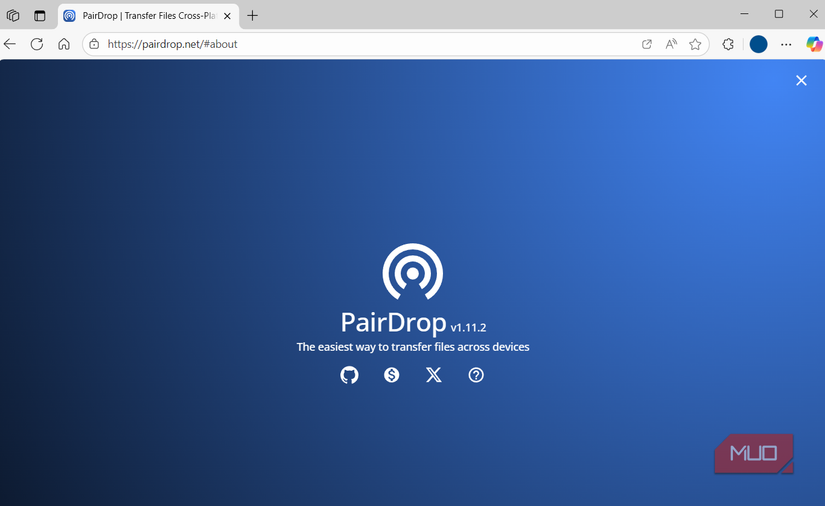This screenshot has width=825, height=506.
Task: Maximize the browser window
Action: coord(779,14)
